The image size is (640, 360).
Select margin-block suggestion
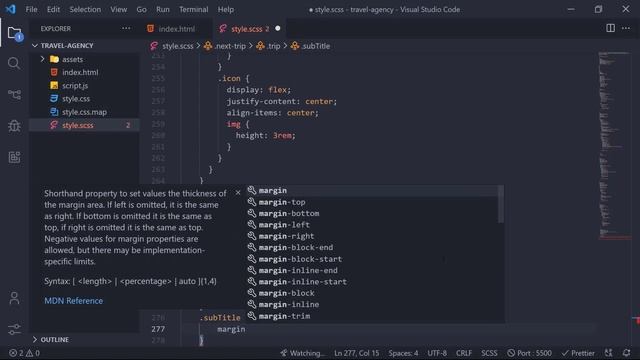point(371,293)
